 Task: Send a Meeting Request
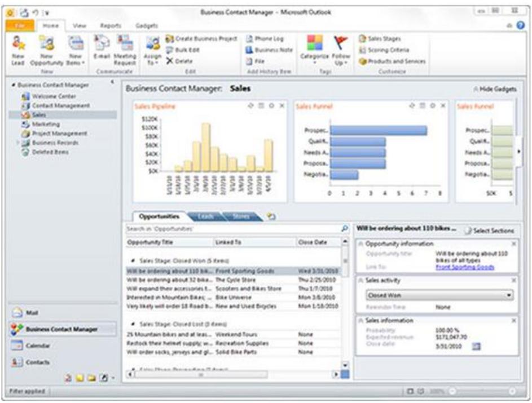point(125,51)
